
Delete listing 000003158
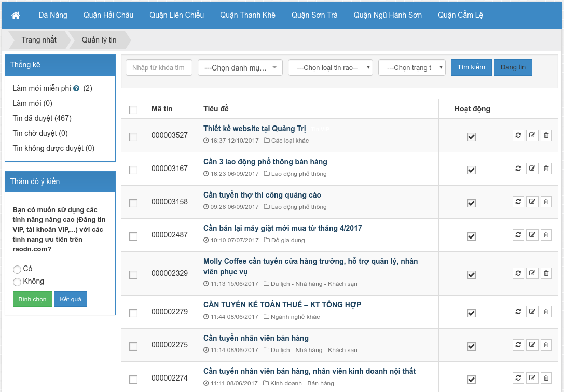click(x=546, y=202)
